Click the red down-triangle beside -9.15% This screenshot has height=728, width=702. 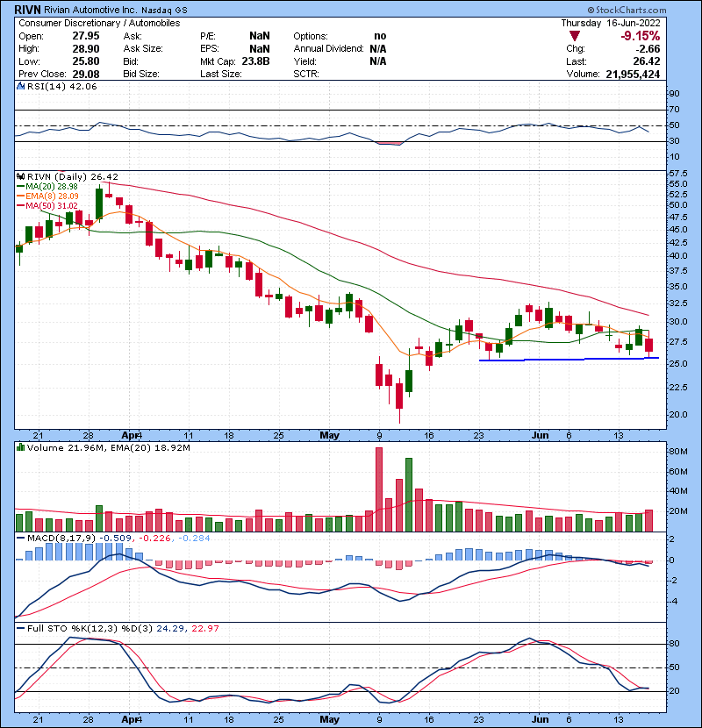[x=575, y=36]
